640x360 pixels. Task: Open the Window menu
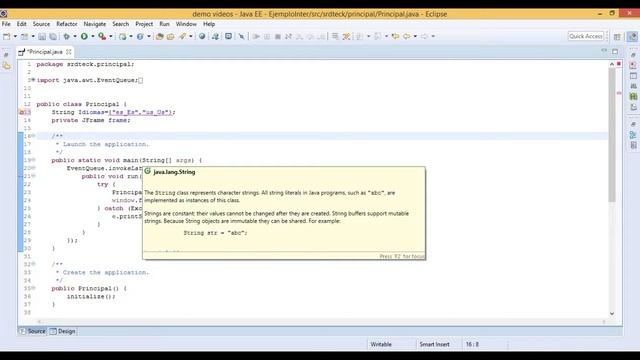(186, 24)
